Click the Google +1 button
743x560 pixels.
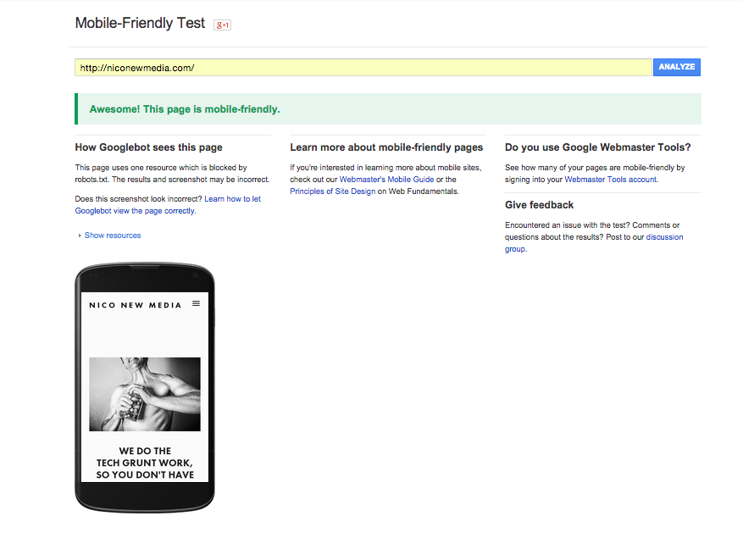click(x=222, y=25)
